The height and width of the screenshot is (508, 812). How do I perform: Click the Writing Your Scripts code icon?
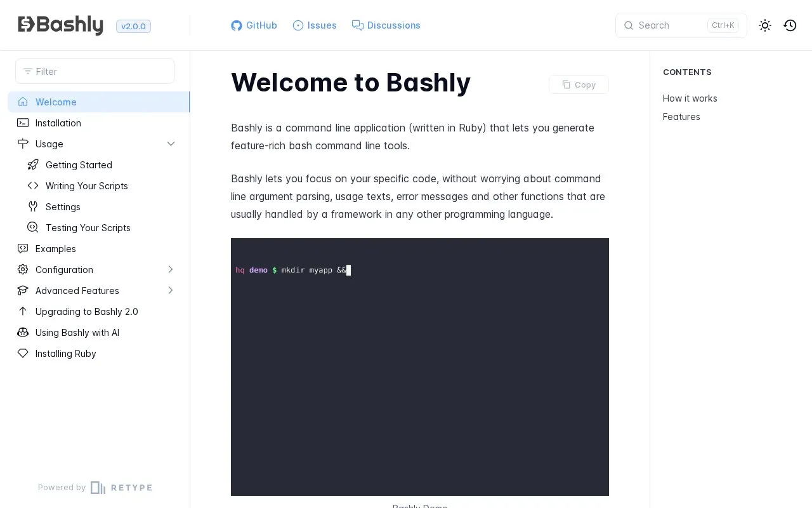pos(33,185)
